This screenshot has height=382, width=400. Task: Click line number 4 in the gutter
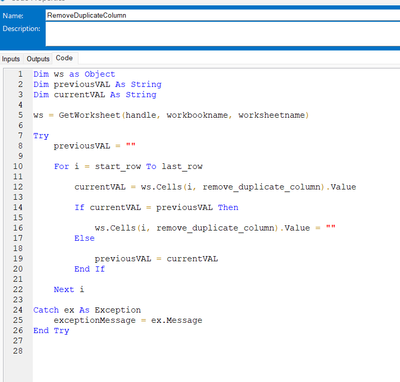coord(20,105)
